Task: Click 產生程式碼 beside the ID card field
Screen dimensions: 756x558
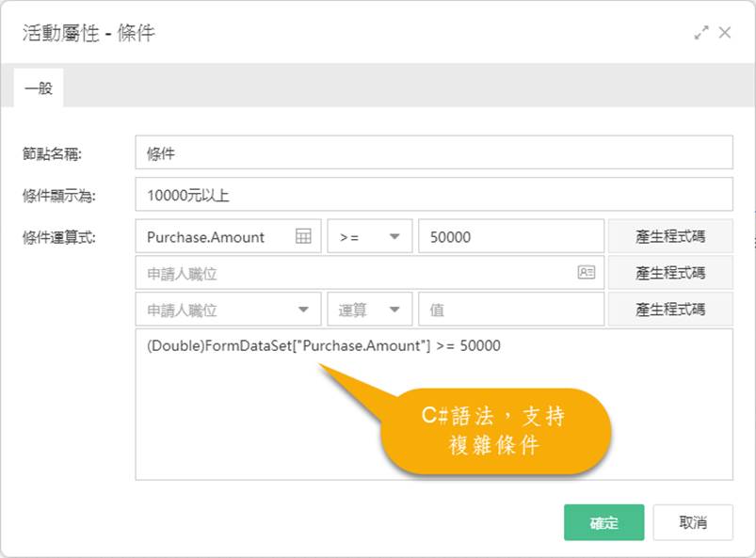Action: [x=669, y=273]
